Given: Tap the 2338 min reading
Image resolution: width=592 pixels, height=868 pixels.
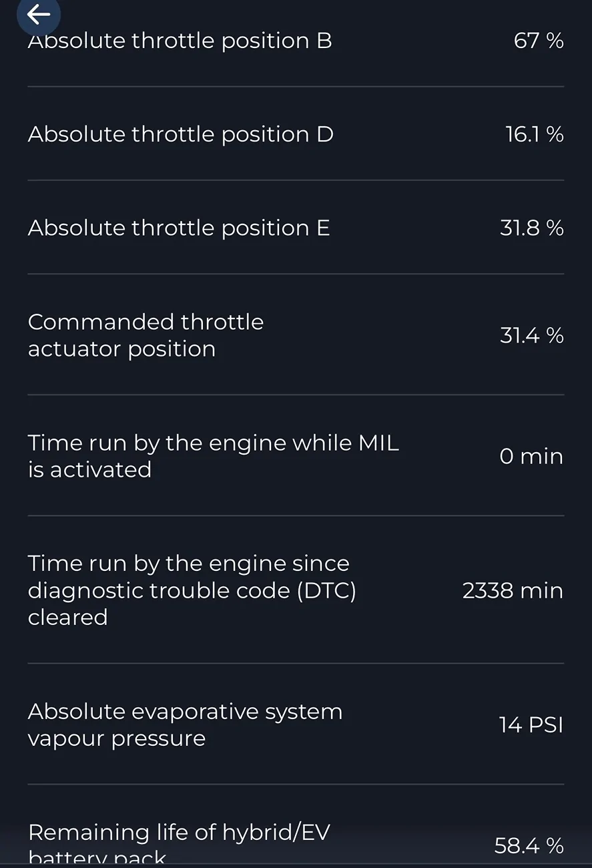Looking at the screenshot, I should 513,591.
